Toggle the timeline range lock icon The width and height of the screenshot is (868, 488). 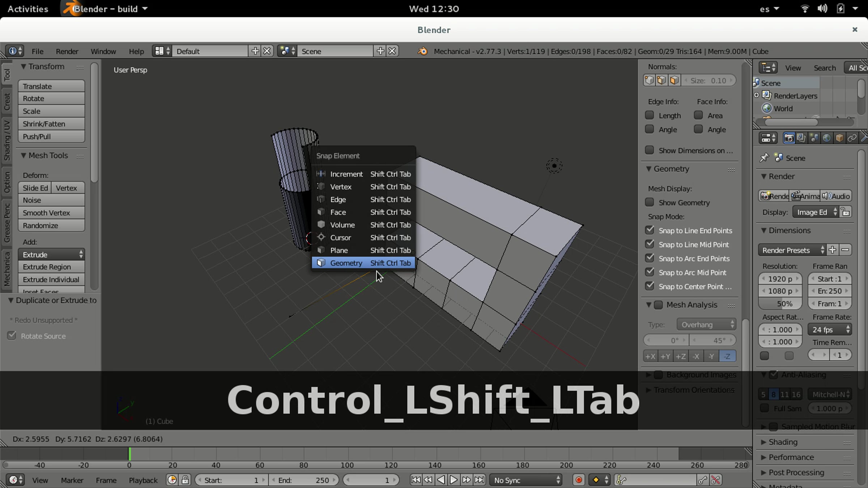(185, 480)
